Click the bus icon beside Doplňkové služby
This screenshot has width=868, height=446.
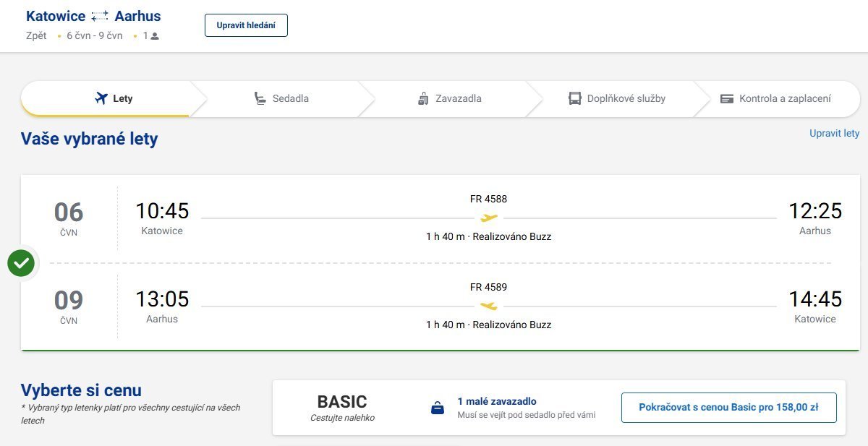(x=575, y=98)
